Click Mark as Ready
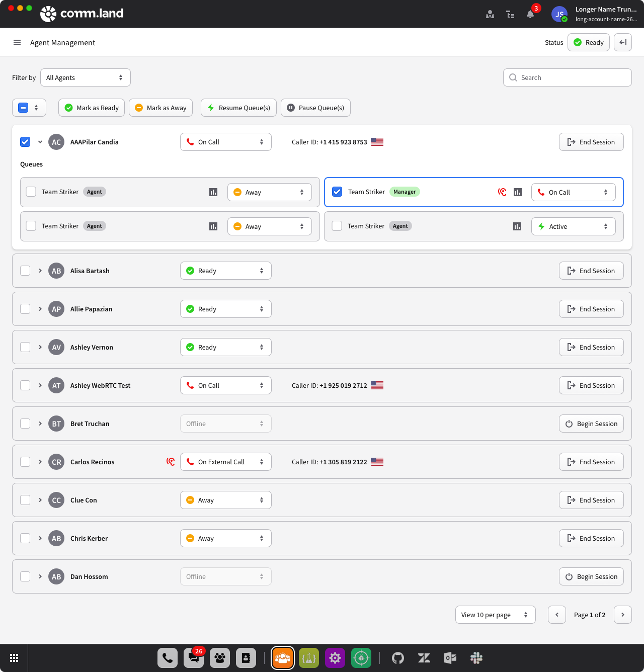The width and height of the screenshot is (644, 672). [x=92, y=108]
